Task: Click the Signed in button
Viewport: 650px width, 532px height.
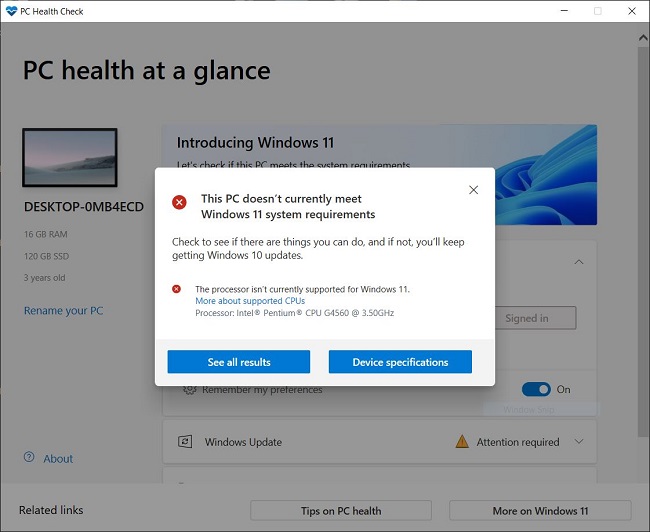Action: (535, 318)
